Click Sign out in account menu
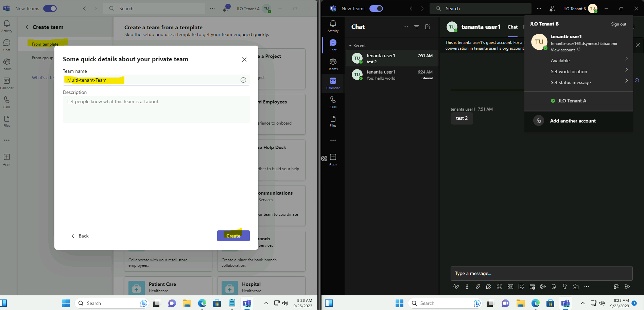Image resolution: width=644 pixels, height=310 pixels. click(619, 24)
